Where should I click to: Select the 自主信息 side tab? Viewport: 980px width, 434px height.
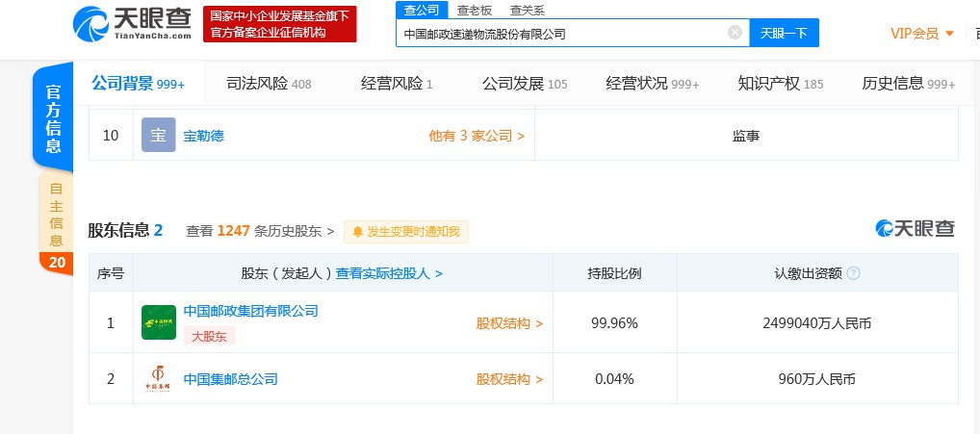point(56,213)
